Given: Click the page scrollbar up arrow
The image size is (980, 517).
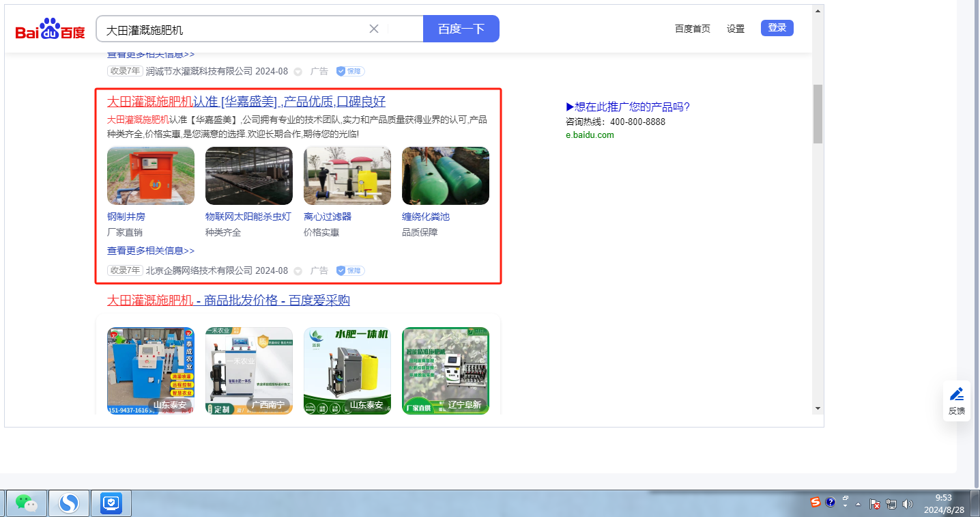Looking at the screenshot, I should click(x=818, y=12).
